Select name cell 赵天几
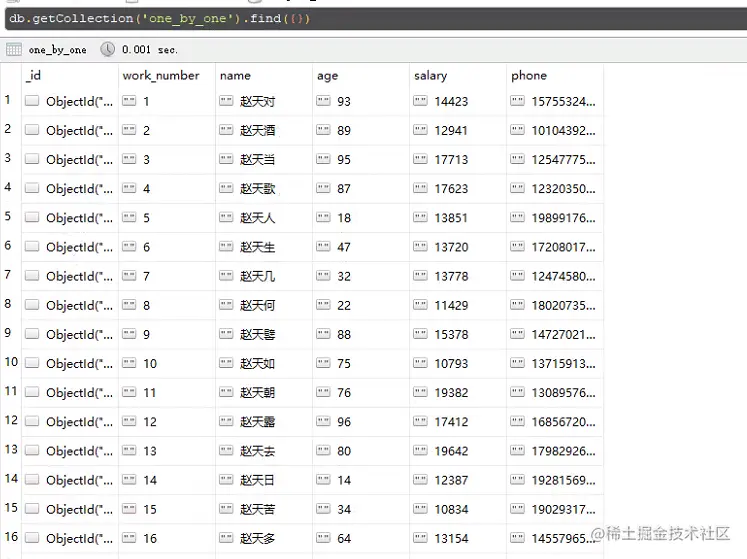This screenshot has width=747, height=559. click(x=258, y=276)
